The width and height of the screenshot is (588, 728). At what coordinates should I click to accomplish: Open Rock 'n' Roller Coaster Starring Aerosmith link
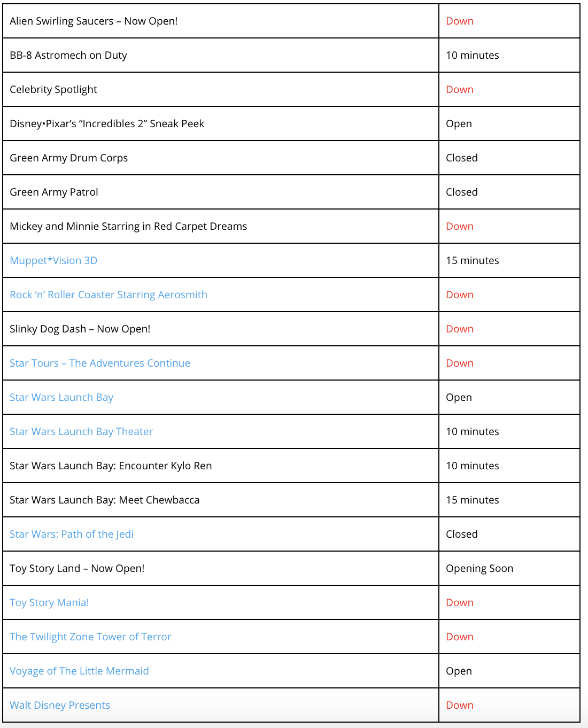108,295
